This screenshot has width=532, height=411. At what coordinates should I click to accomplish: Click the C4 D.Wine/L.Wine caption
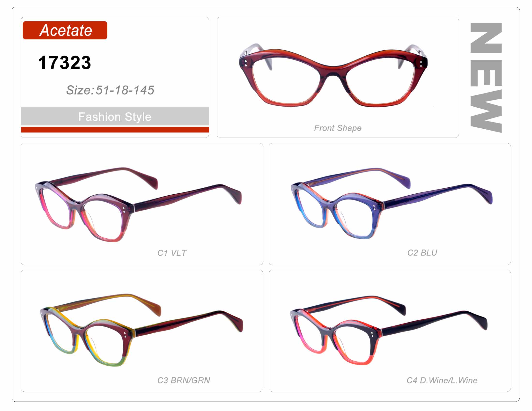point(442,380)
